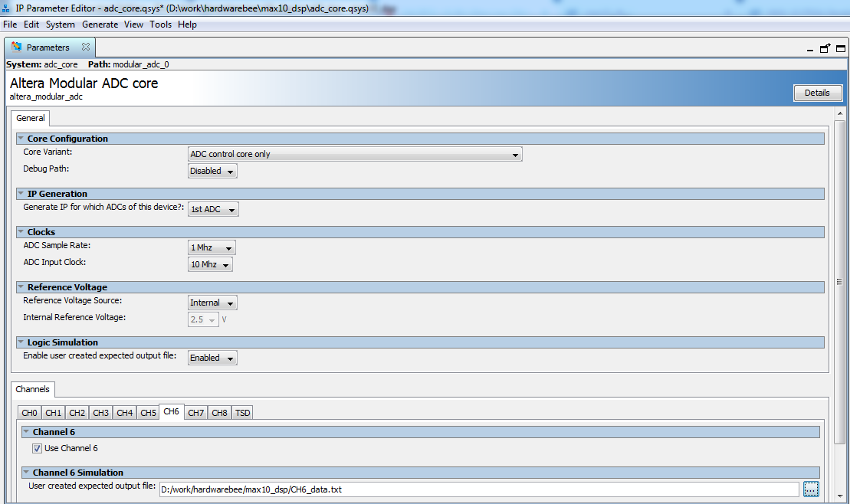Switch to the CH2 tab
The height and width of the screenshot is (504, 850).
tap(77, 413)
